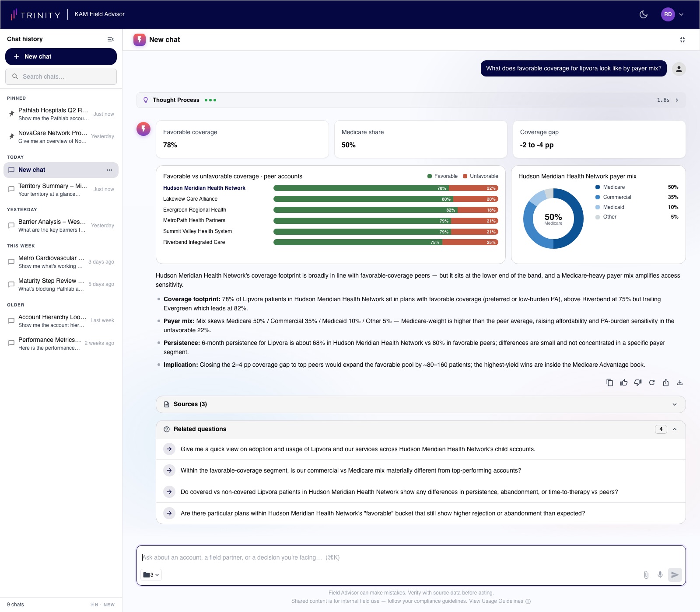The height and width of the screenshot is (612, 700).
Task: Open options for the current New chat
Action: coord(109,170)
